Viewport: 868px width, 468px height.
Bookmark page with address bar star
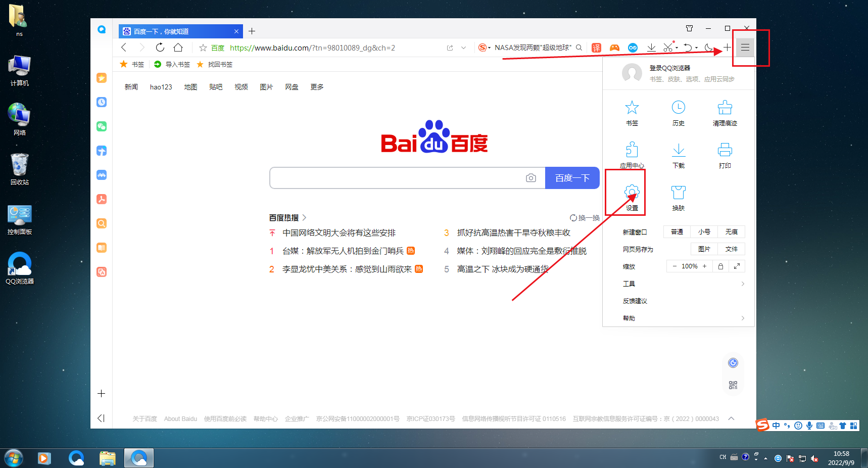[x=203, y=48]
